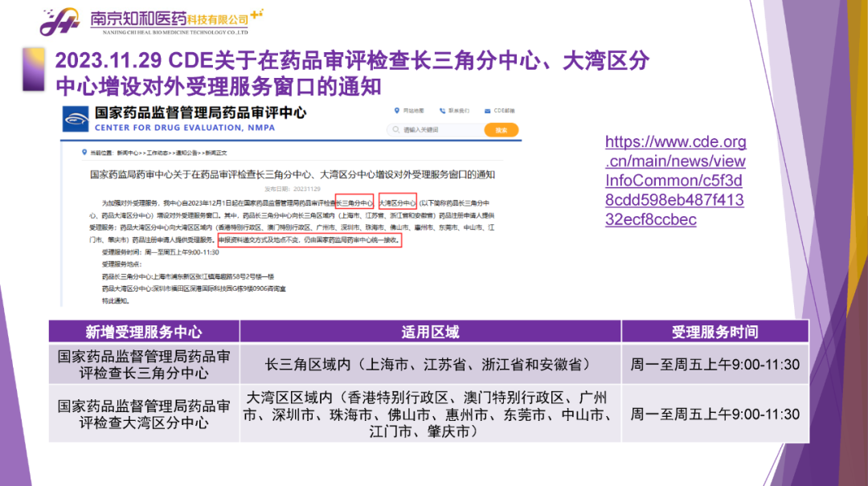Open 工作动态 in the breadcrumb
This screenshot has width=868, height=486.
point(158,152)
